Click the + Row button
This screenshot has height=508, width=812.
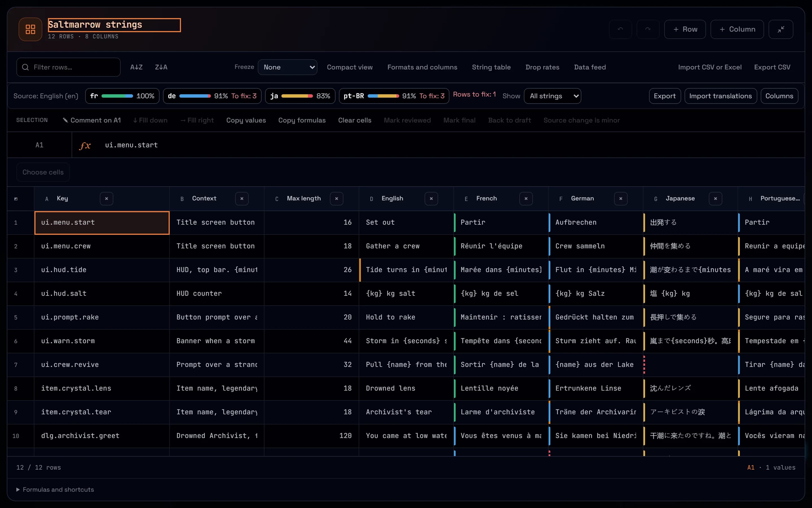click(x=685, y=29)
